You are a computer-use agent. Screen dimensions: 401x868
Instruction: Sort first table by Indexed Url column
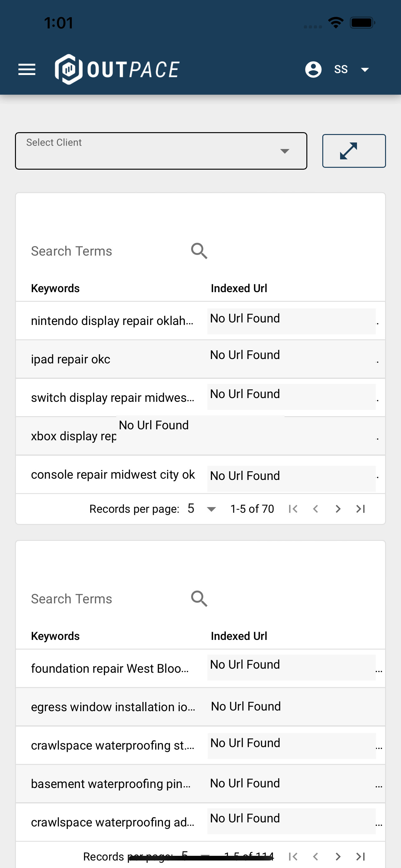239,288
